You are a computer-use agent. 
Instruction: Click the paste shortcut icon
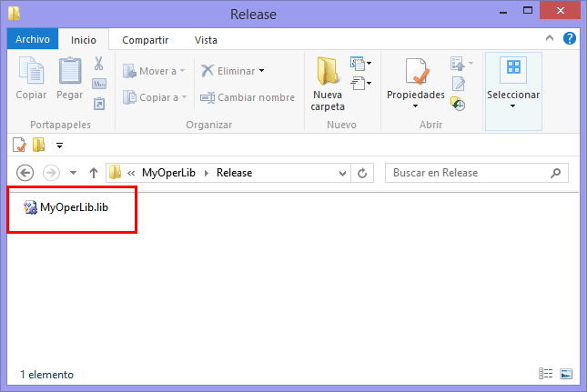[99, 104]
